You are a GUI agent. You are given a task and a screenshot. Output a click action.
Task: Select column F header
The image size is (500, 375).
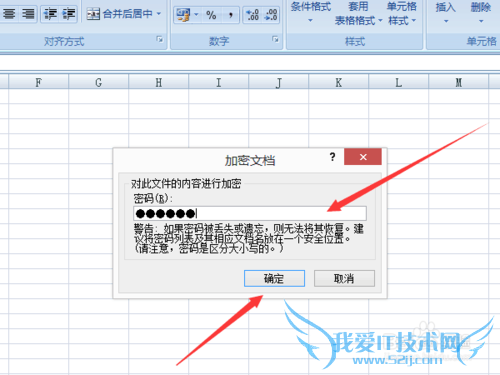(38, 82)
